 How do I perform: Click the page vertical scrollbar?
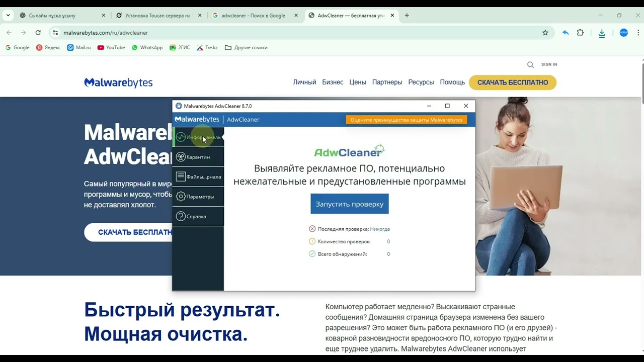pyautogui.click(x=642, y=83)
